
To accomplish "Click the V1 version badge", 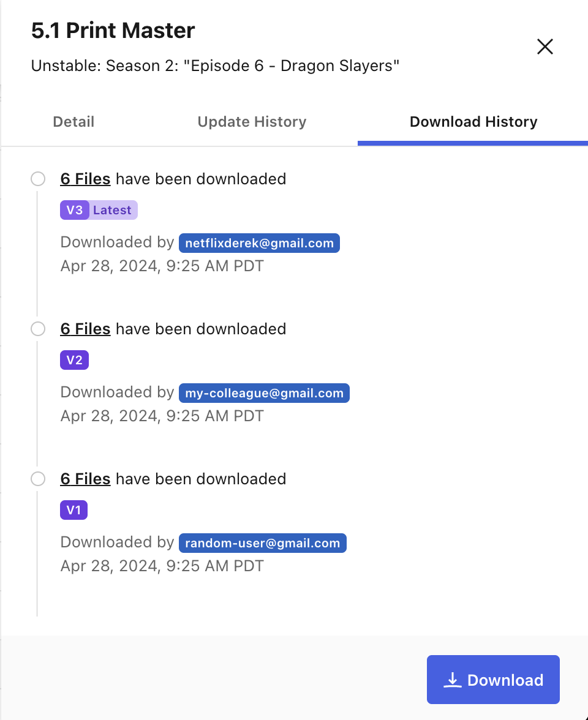I will point(74,510).
